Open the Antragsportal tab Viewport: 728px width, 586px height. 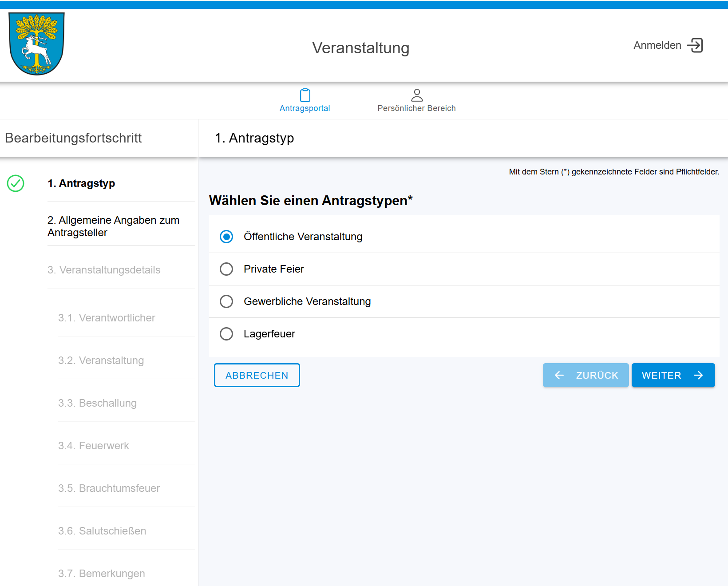pos(305,108)
